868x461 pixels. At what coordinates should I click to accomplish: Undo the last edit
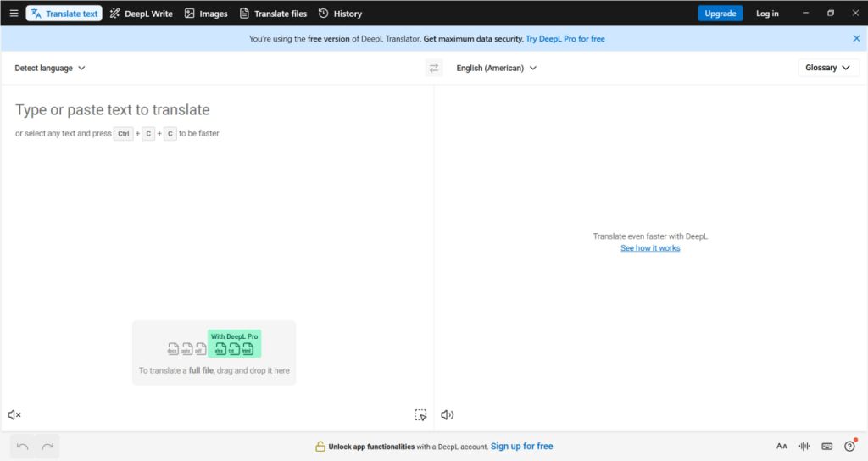(23, 447)
